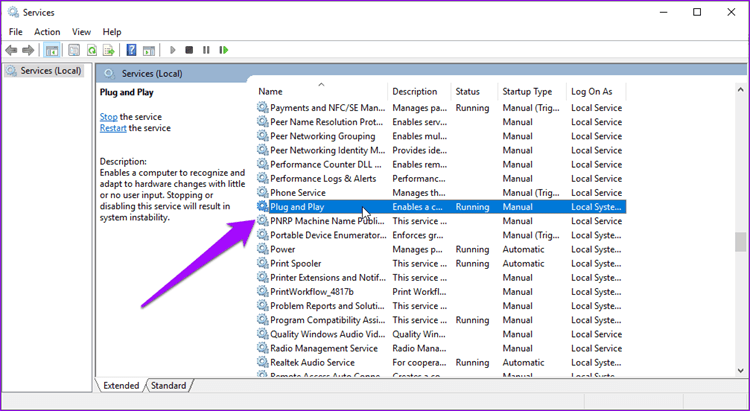Click the Restart the service link
Viewport: 750px width, 411px height.
[113, 128]
